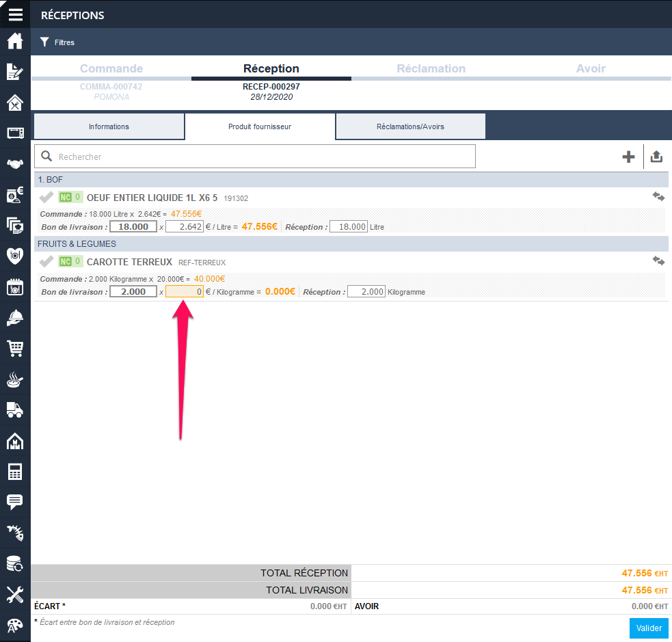This screenshot has height=642, width=672.
Task: Click swap arrows on OEUF ENTIER LIQUIDE row
Action: click(658, 197)
